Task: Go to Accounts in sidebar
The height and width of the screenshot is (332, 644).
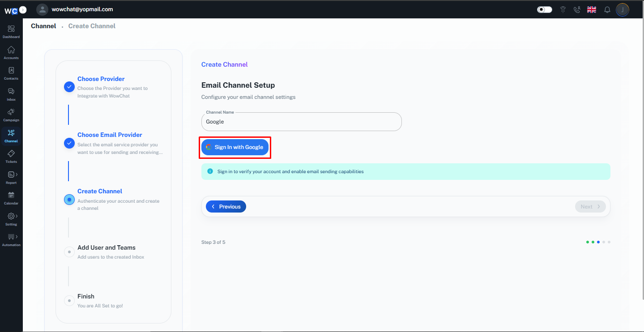Action: pos(11,52)
